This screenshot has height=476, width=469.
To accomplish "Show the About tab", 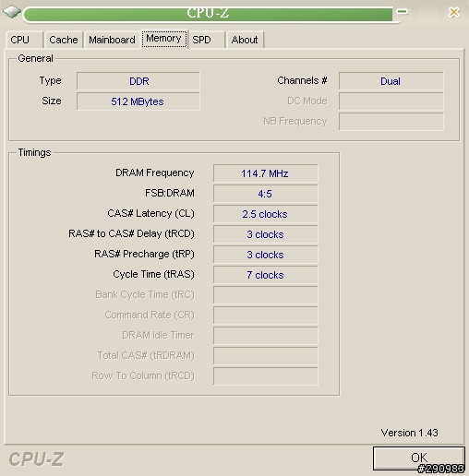I will coord(245,40).
